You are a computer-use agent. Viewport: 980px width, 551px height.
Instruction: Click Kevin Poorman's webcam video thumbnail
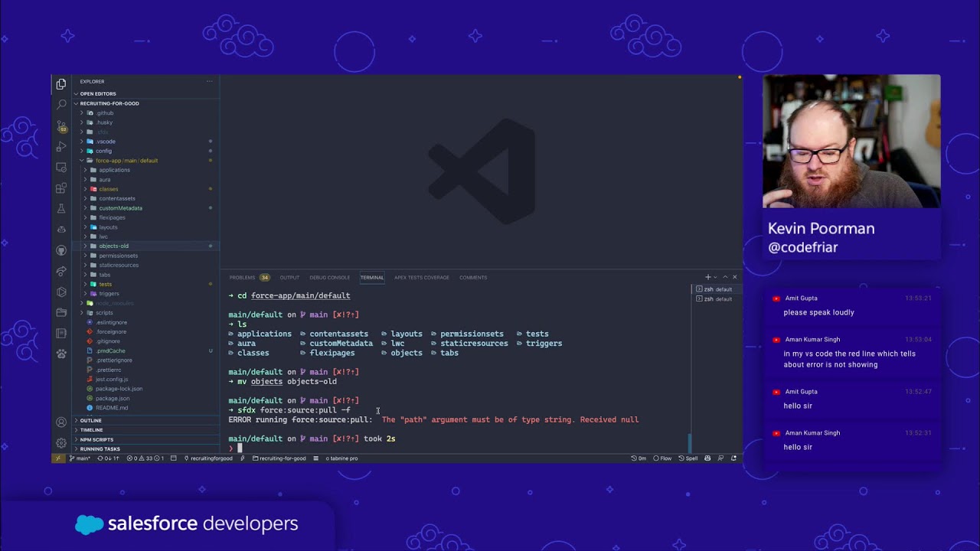[851, 141]
